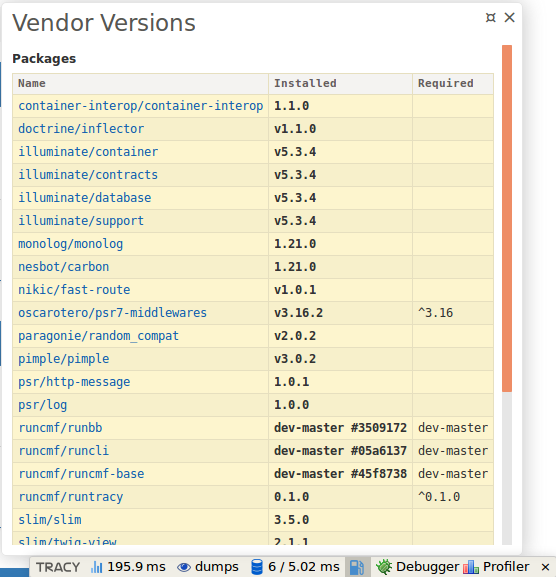Select required version ^3.16
Image resolution: width=556 pixels, height=577 pixels.
point(435,313)
